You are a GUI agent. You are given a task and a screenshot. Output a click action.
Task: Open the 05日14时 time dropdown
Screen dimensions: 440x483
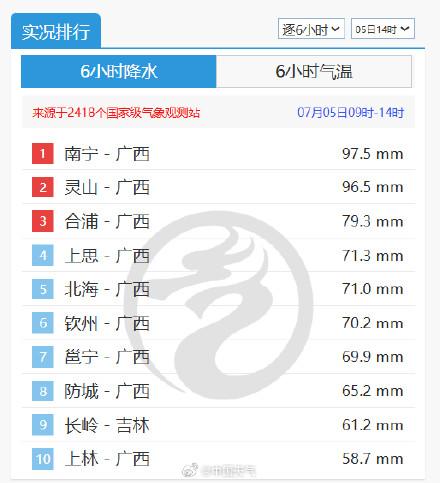[383, 29]
